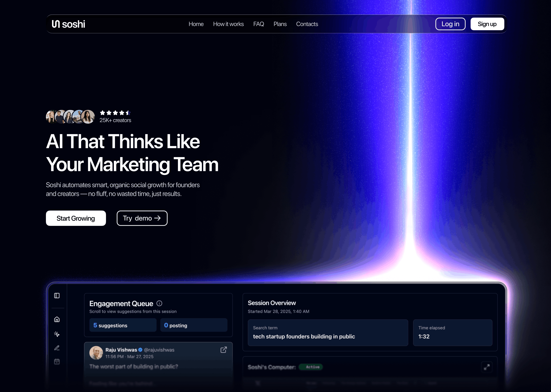The height and width of the screenshot is (392, 551).
Task: Expand Soshi's Computer panel
Action: (487, 367)
